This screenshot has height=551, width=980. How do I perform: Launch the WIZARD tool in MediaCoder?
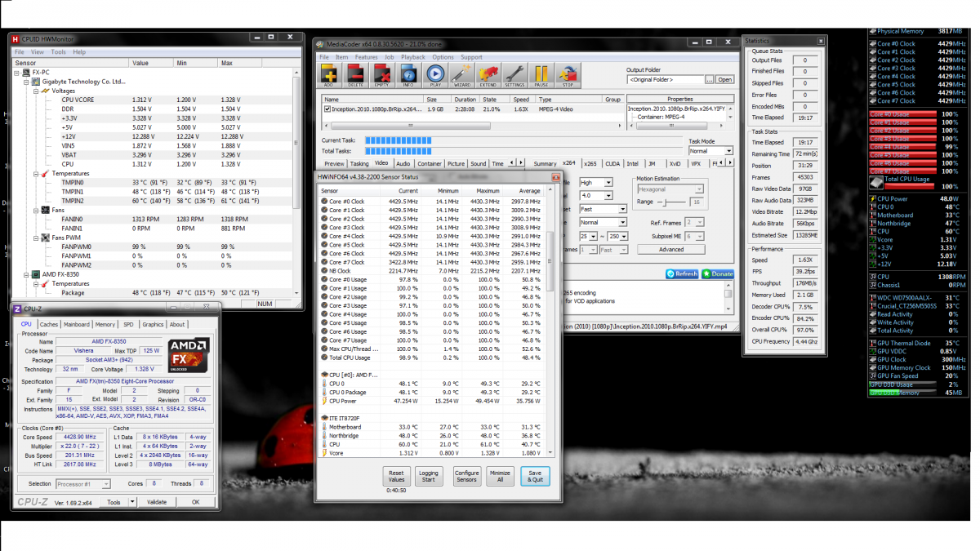461,75
